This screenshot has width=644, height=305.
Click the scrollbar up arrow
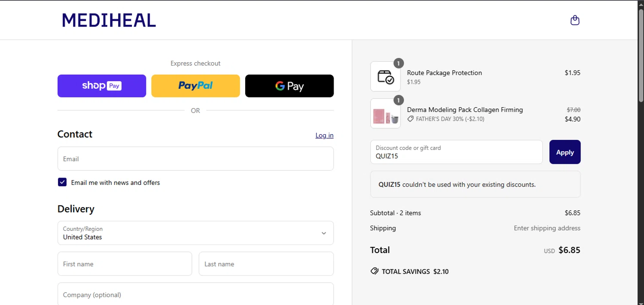641,4
